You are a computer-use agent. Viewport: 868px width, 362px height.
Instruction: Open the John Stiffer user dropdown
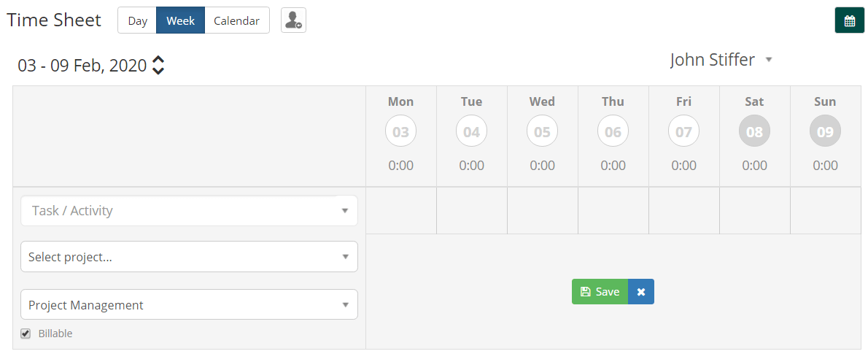pos(721,60)
